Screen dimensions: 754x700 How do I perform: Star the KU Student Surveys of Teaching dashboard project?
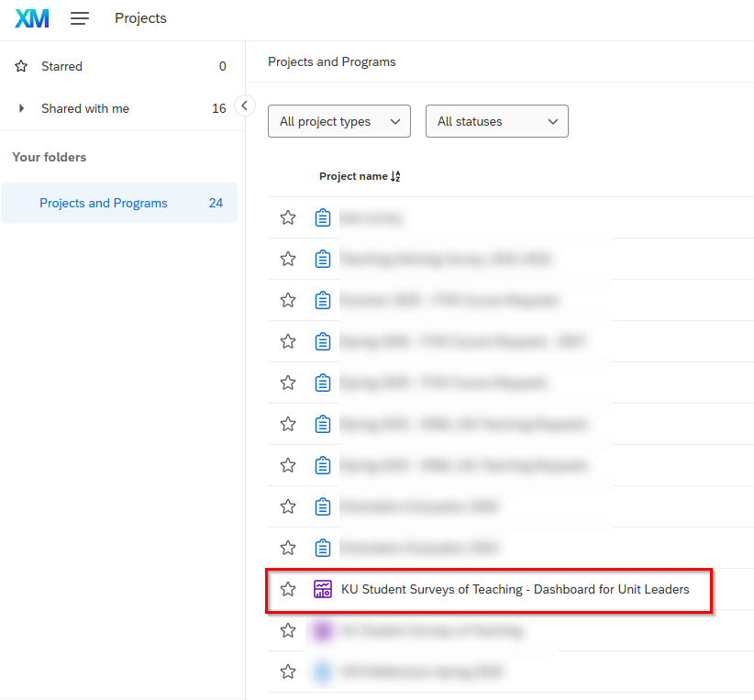pyautogui.click(x=288, y=589)
